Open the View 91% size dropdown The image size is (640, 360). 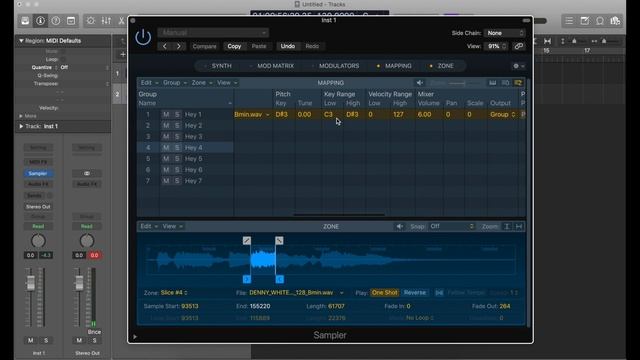496,46
